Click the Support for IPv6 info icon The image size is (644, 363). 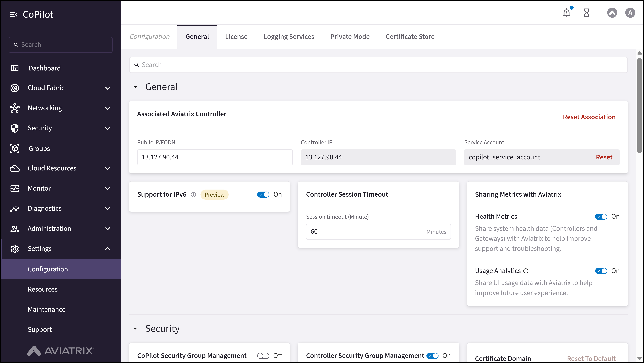pos(193,195)
